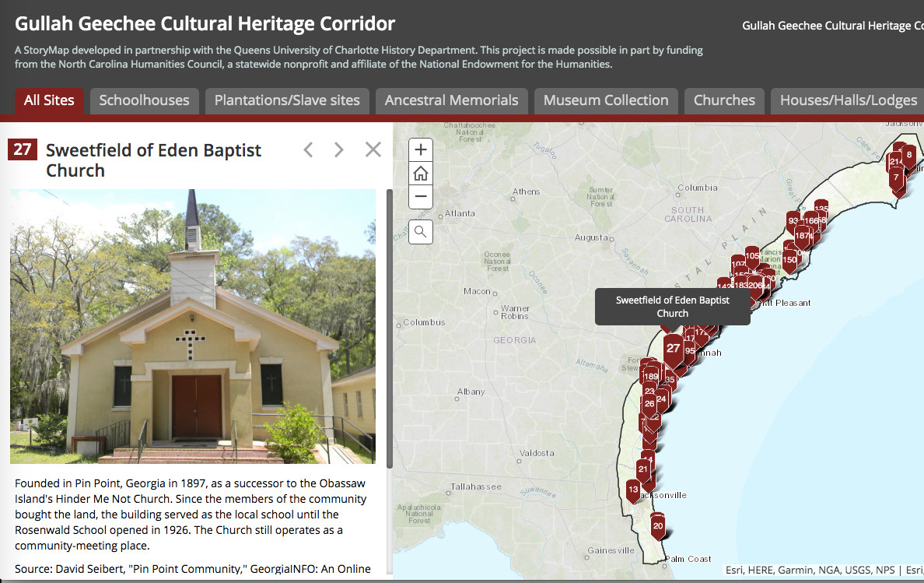Advance to the next site entry

[338, 149]
